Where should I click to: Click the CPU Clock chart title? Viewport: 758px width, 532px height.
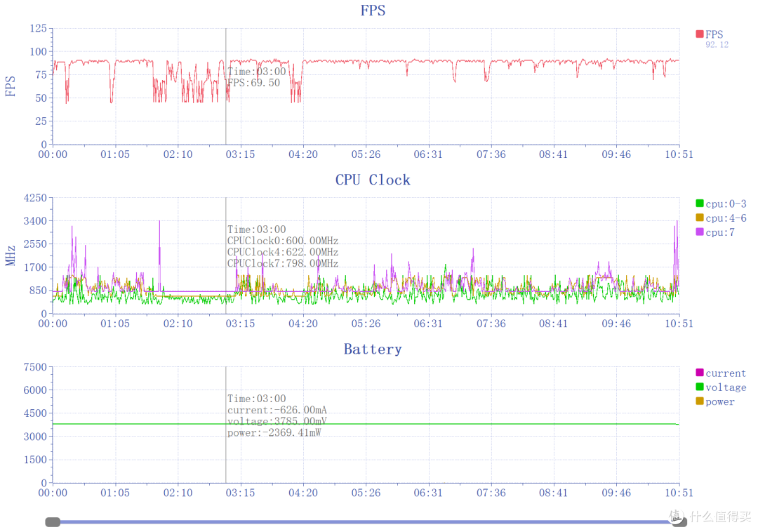click(373, 180)
